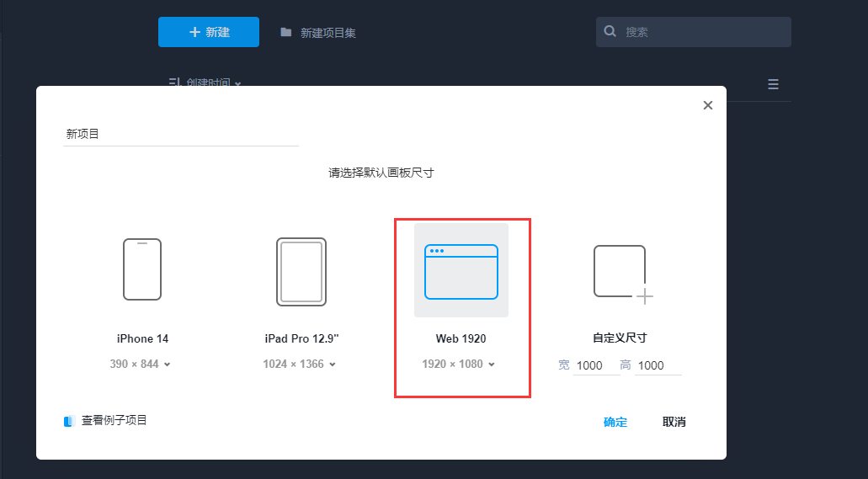The image size is (868, 479).
Task: Select the iPhone 14 device icon
Action: [x=142, y=269]
